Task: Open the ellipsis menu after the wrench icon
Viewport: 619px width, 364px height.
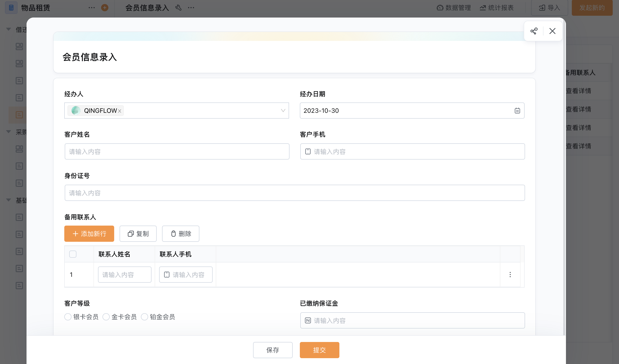Action: (x=191, y=8)
